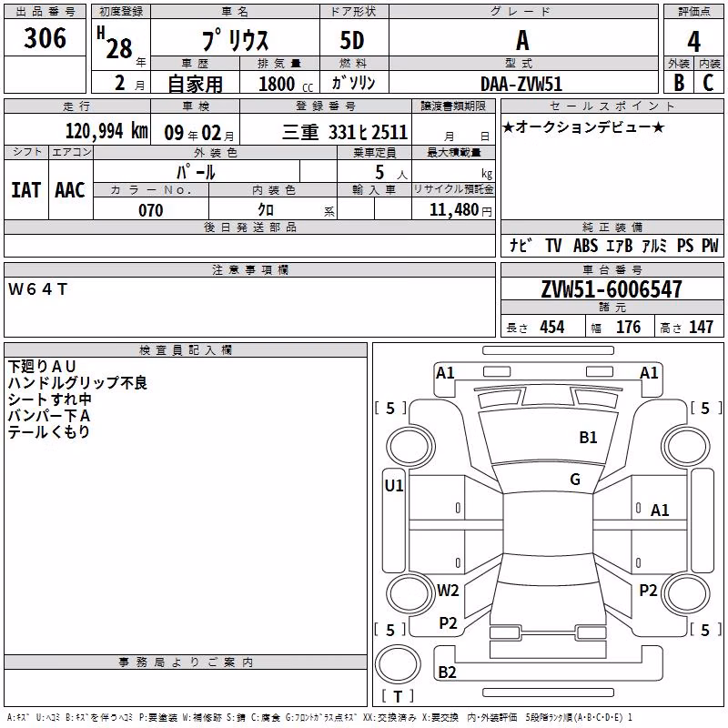Click the seating capacity value 5人

391,173
